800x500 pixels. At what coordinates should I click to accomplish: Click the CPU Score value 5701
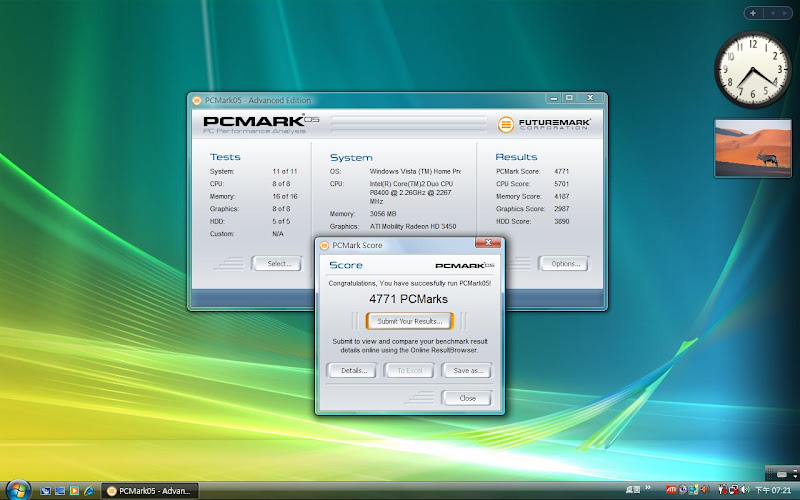562,184
